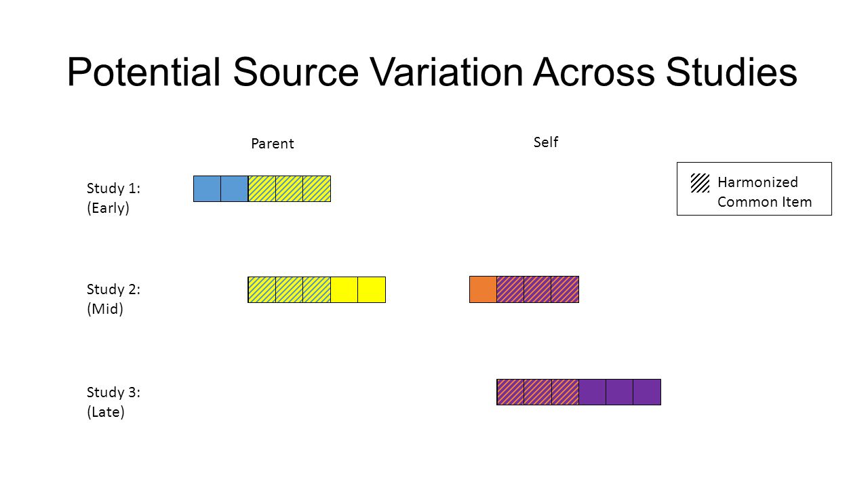Select last hatched purple square in Study 2
The image size is (868, 488).
565,289
